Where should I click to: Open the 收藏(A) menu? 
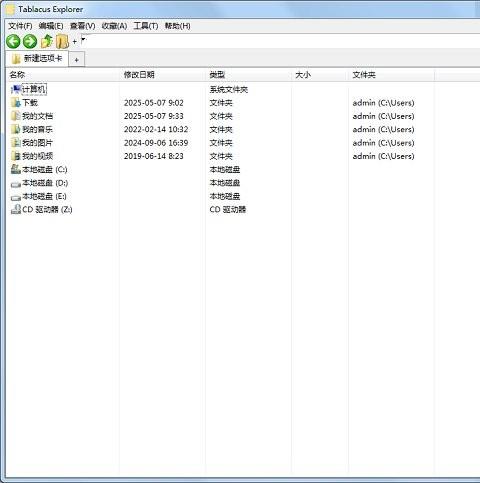pos(114,26)
